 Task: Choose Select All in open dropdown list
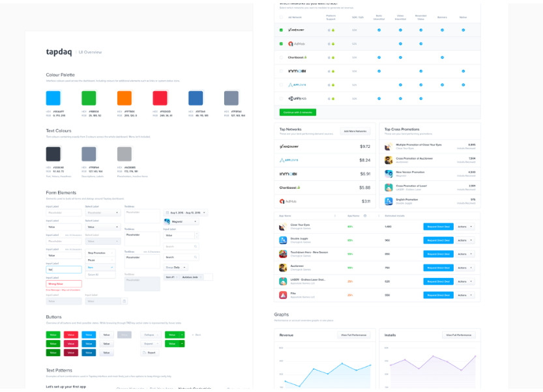click(x=100, y=275)
